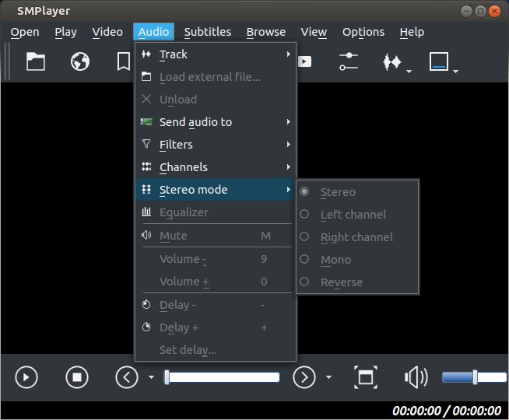Click the rewind back arrow button

[x=127, y=377]
